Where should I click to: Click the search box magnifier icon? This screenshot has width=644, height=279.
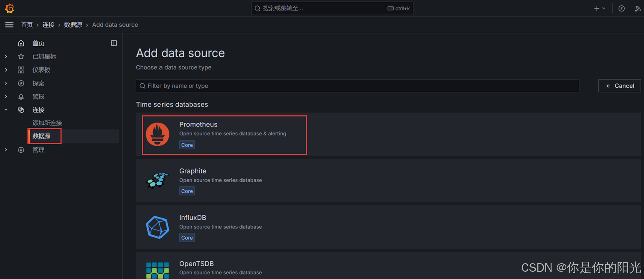coord(258,8)
